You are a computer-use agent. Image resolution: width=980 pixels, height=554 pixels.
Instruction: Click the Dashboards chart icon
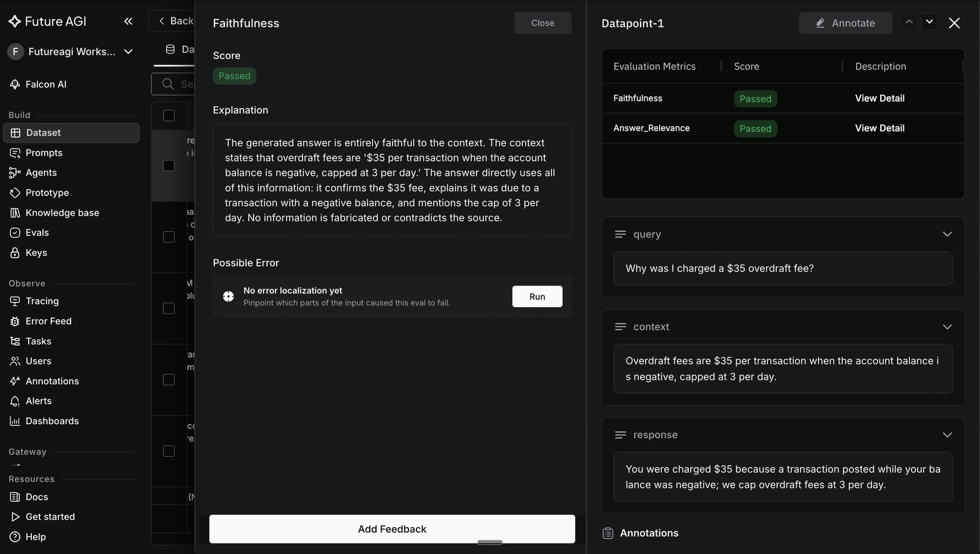15,421
